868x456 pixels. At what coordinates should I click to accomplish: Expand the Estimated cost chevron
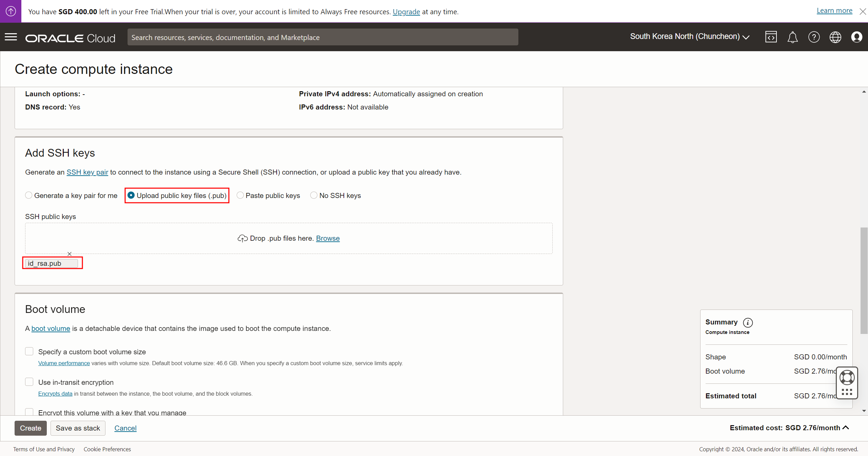coord(846,428)
